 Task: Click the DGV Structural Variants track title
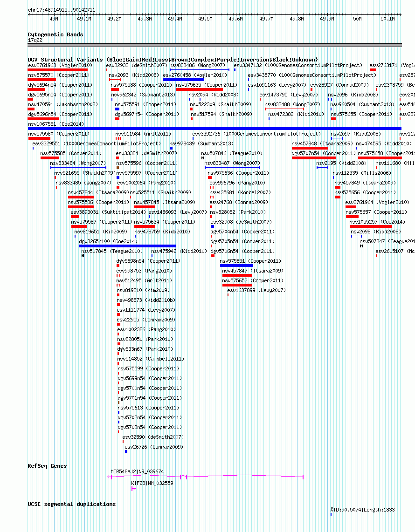pos(173,60)
